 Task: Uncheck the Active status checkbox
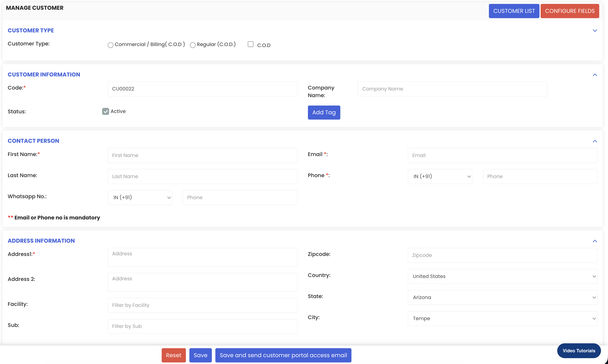(106, 111)
